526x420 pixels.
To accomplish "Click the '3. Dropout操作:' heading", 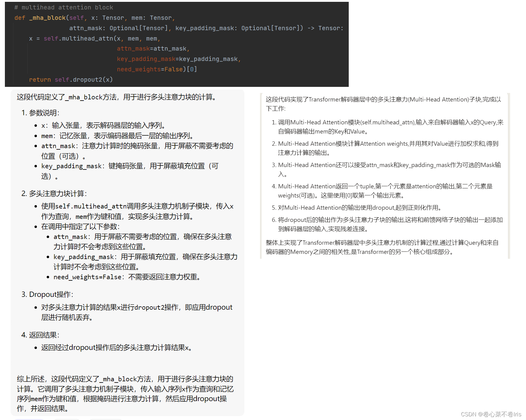I will (47, 294).
